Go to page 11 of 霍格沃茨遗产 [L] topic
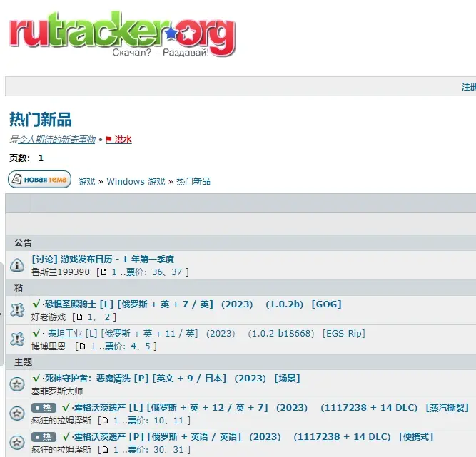The width and height of the screenshot is (476, 457). pos(178,421)
